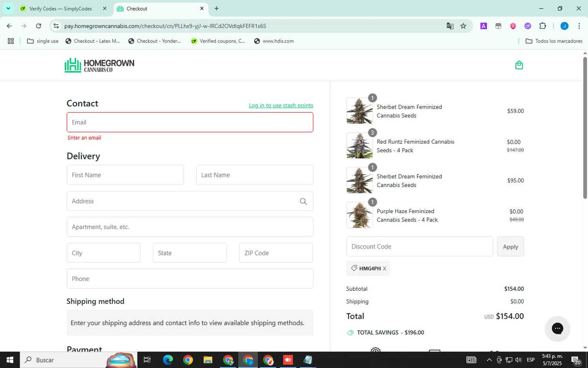
Task: Focus the ZIP Code field
Action: (276, 253)
